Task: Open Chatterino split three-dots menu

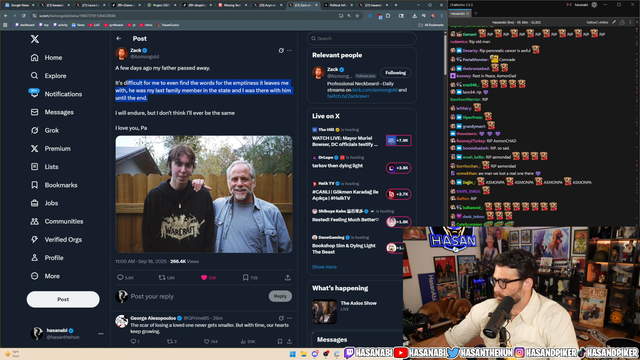Action: pos(631,22)
